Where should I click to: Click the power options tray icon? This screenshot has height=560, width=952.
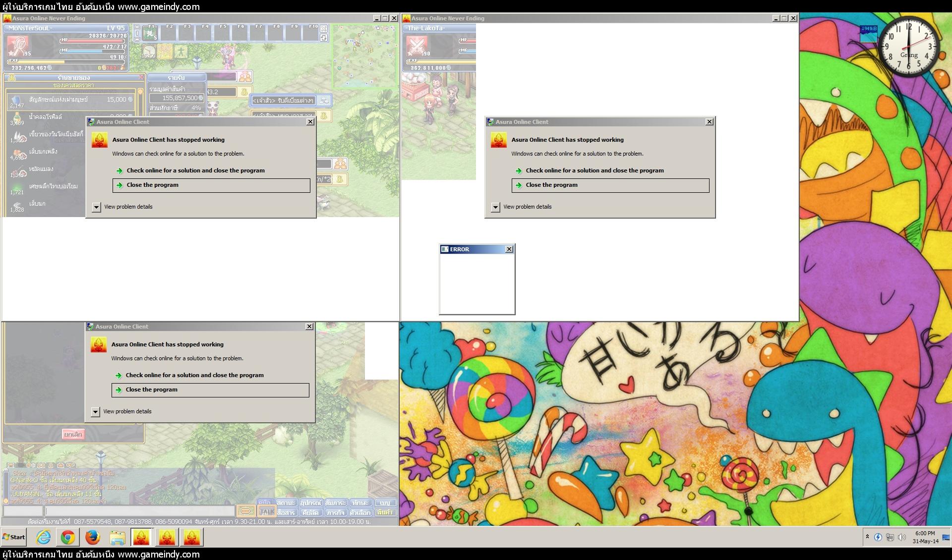878,537
